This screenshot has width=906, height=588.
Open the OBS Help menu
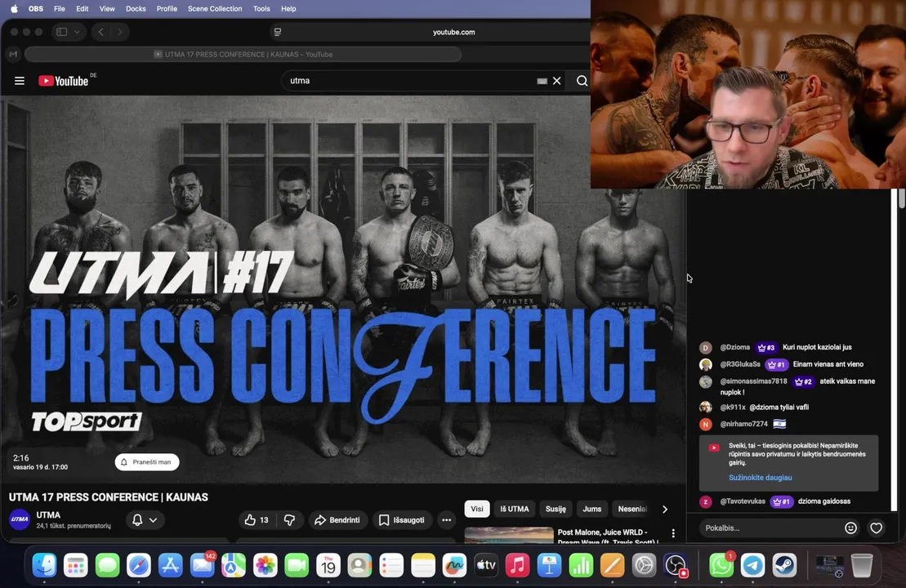tap(288, 9)
